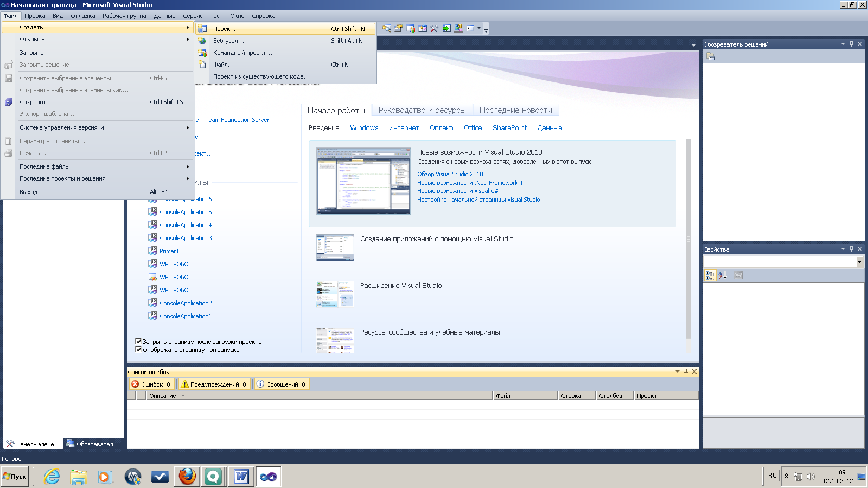
Task: Click the Primer1 project icon
Action: 153,251
